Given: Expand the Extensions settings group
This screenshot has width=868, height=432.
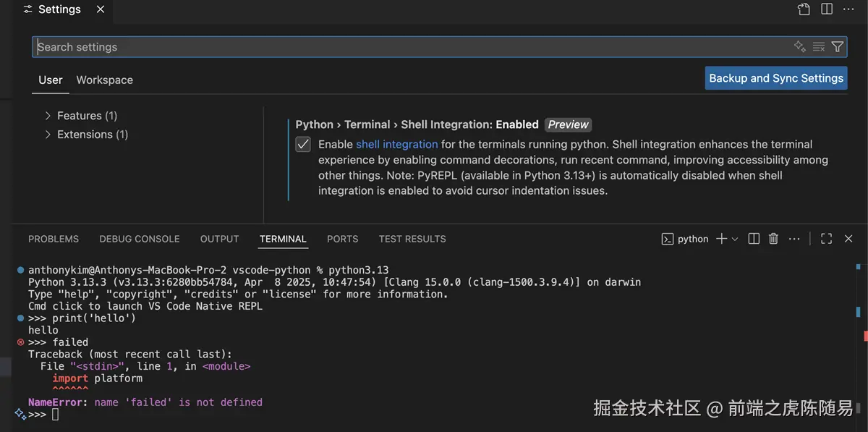Looking at the screenshot, I should click(48, 135).
